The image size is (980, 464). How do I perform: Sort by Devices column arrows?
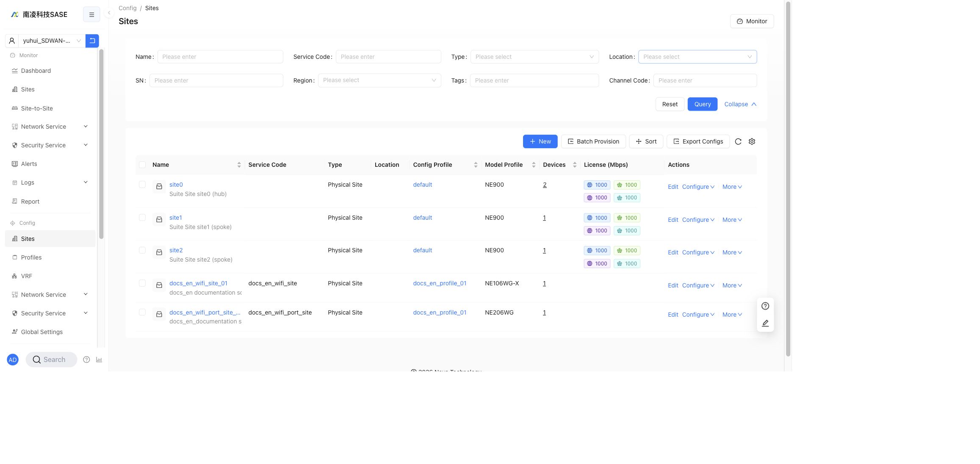(575, 165)
